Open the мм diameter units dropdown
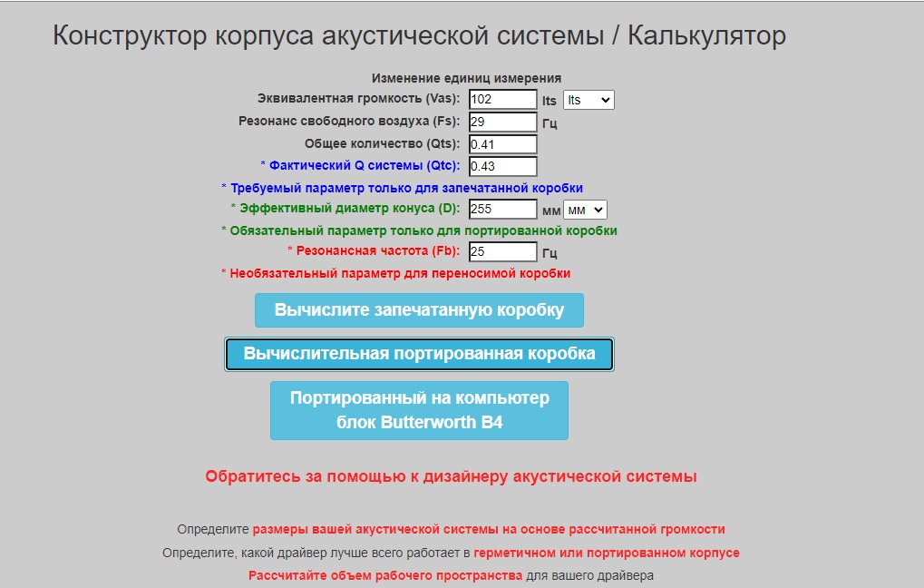Viewport: 924px width, 588px height. click(585, 210)
